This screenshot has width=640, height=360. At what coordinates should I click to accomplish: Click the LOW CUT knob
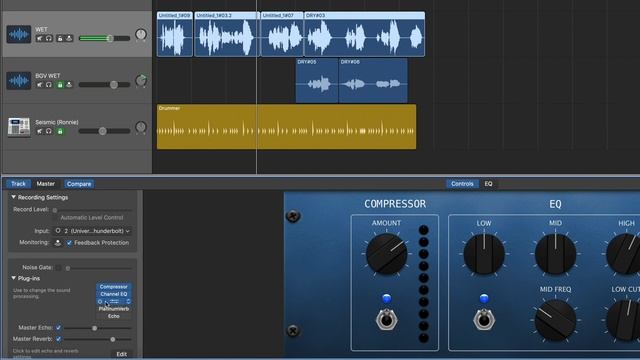point(624,320)
